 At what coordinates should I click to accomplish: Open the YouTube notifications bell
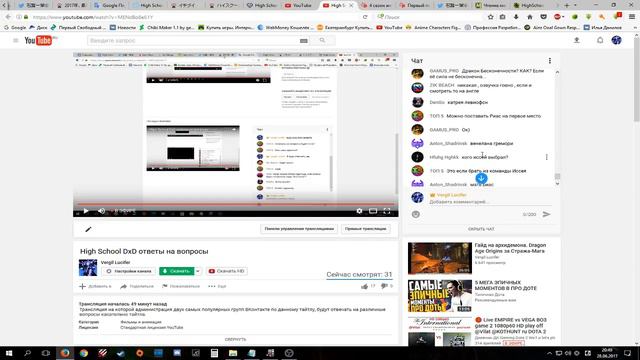[600, 40]
